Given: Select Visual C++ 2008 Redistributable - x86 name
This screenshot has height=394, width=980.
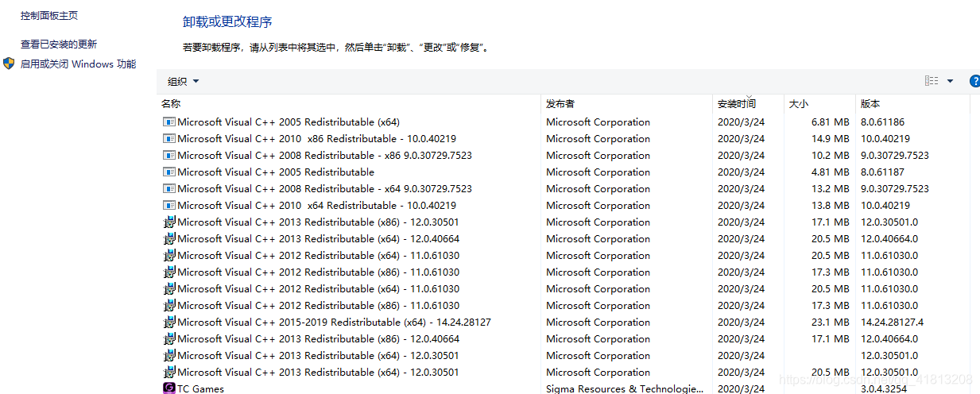Looking at the screenshot, I should click(325, 156).
